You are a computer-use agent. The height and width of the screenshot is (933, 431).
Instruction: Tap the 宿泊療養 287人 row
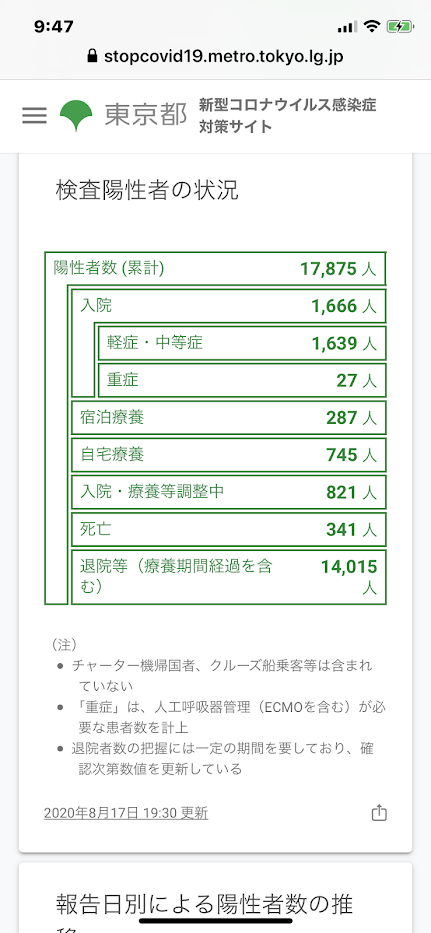pyautogui.click(x=229, y=418)
